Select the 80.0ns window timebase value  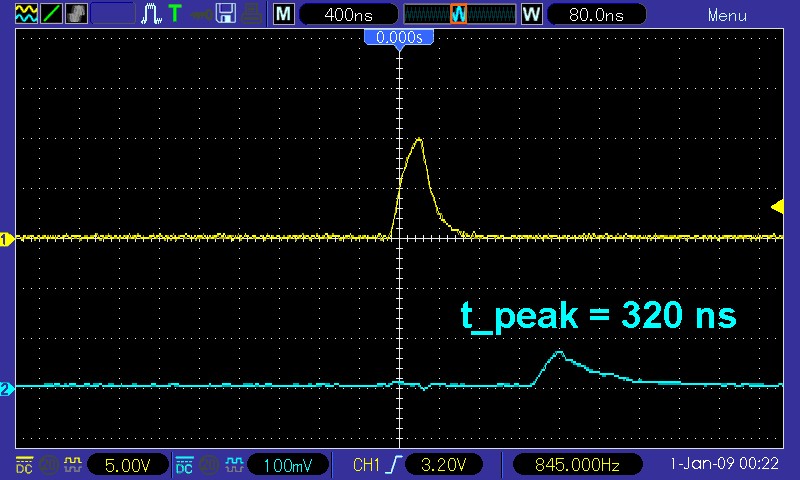(x=596, y=14)
